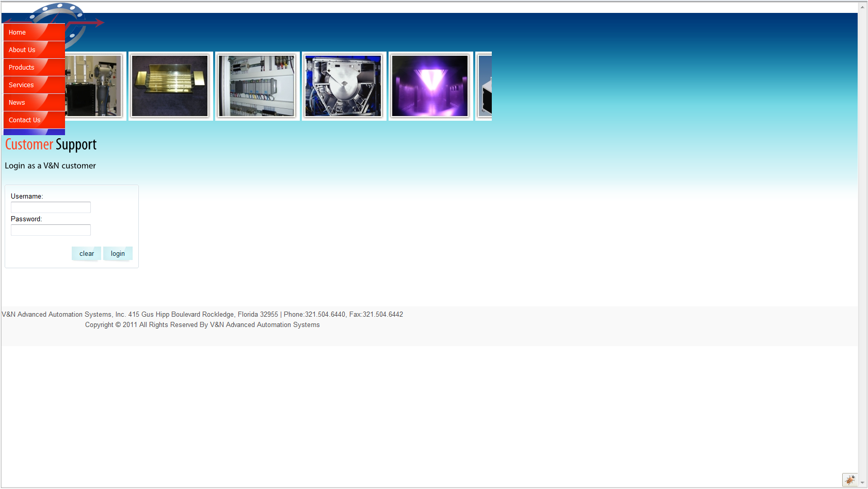
Task: Open the electrical control panel thumbnail
Action: click(257, 86)
